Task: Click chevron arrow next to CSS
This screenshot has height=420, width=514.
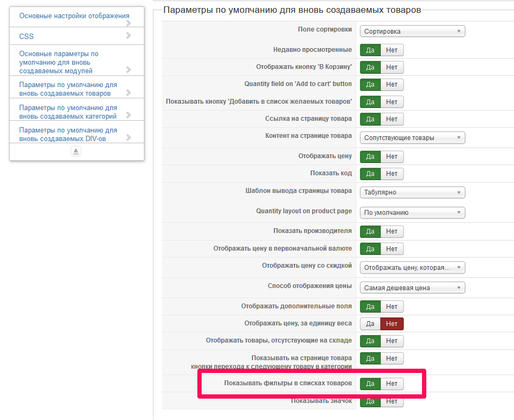Action: click(x=128, y=35)
